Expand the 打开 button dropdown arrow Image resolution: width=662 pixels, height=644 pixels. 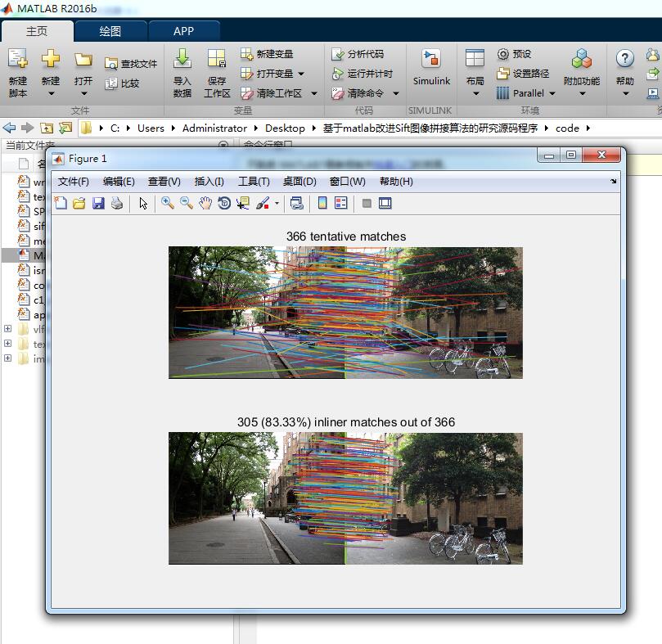click(83, 93)
